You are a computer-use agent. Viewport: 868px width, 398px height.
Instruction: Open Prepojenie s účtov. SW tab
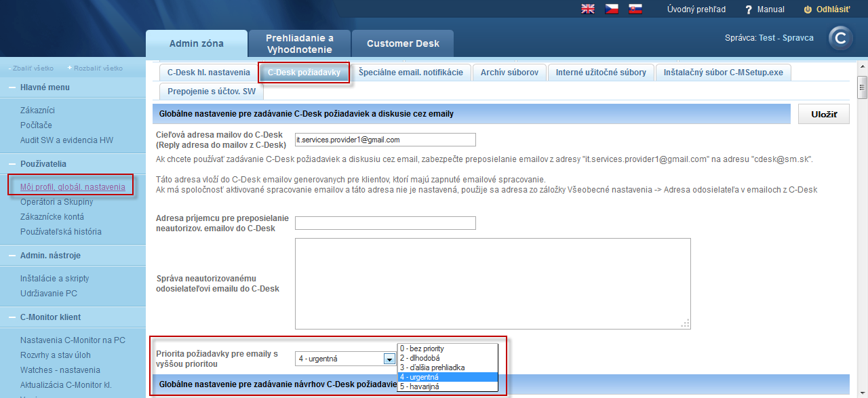(212, 91)
